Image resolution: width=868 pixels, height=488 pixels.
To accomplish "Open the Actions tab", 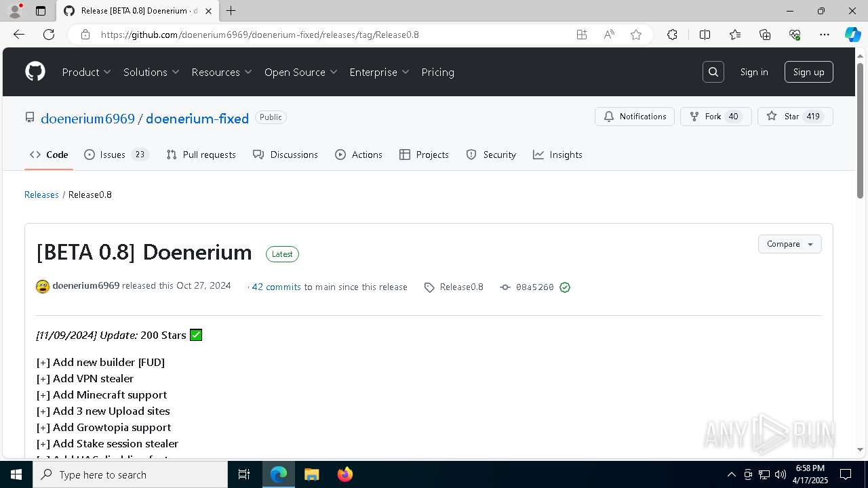I will 359,155.
